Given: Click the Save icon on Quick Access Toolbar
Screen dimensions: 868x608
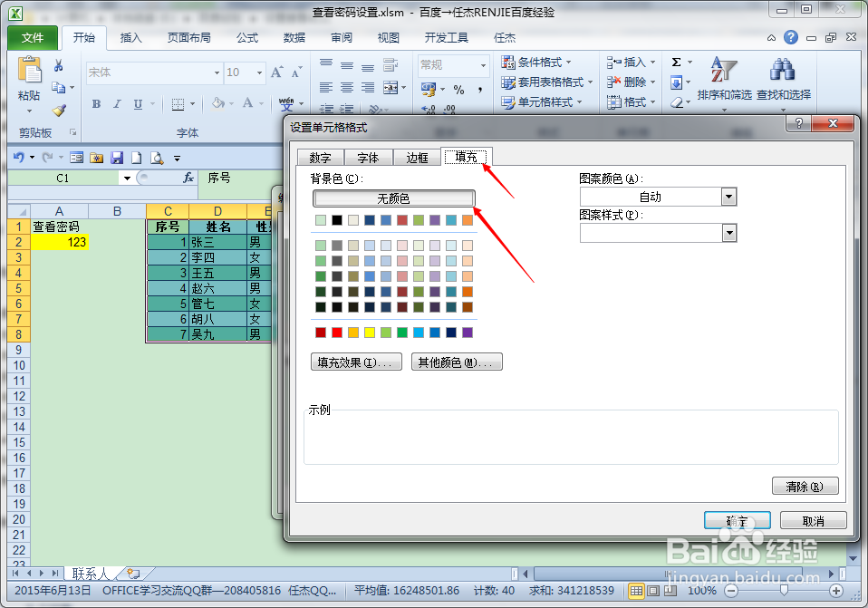Looking at the screenshot, I should 117,157.
